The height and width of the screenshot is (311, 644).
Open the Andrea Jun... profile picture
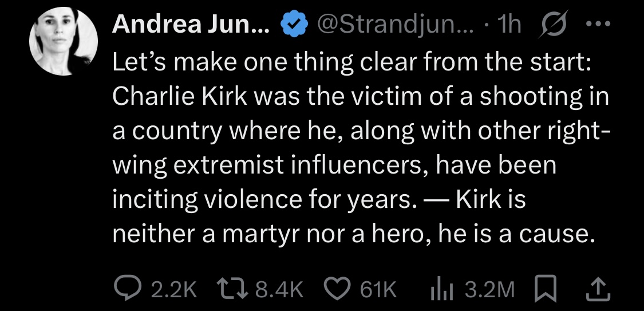[x=64, y=43]
